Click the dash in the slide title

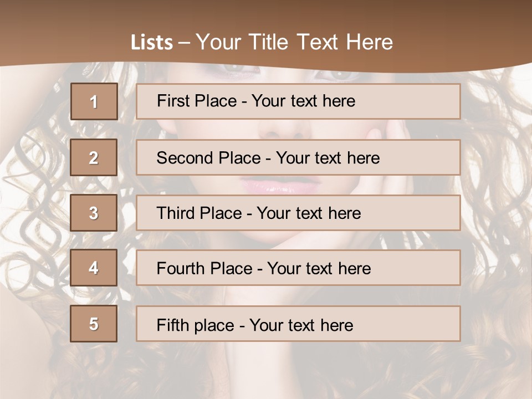tap(185, 43)
